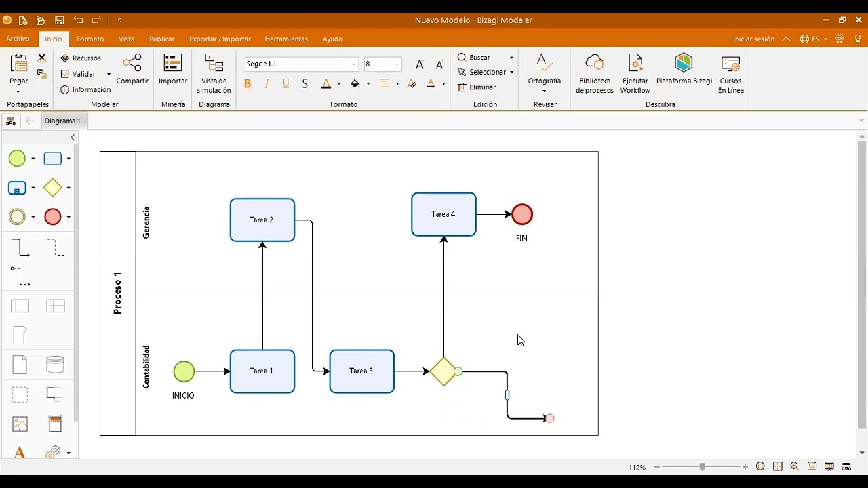The height and width of the screenshot is (488, 868).
Task: Select the Header shape in palette
Action: click(56, 424)
